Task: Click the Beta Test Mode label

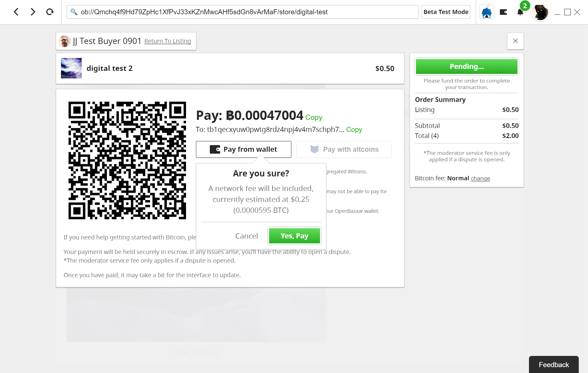Action: 446,12
